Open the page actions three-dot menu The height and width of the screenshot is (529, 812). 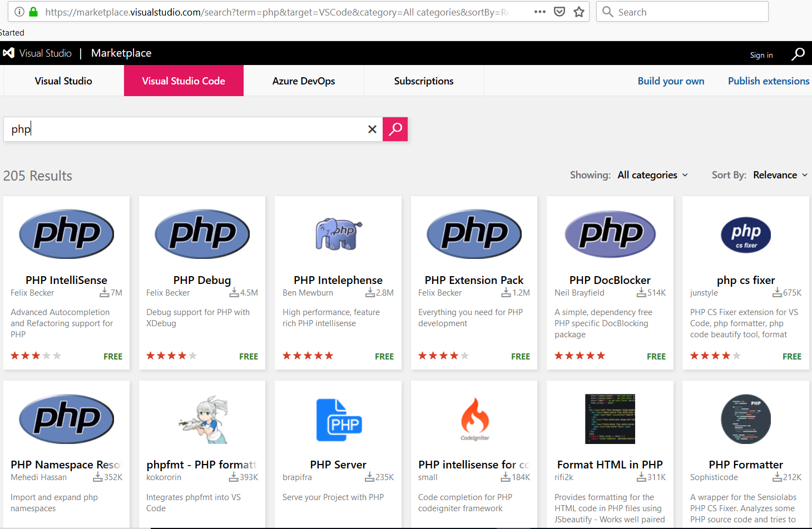(x=539, y=12)
